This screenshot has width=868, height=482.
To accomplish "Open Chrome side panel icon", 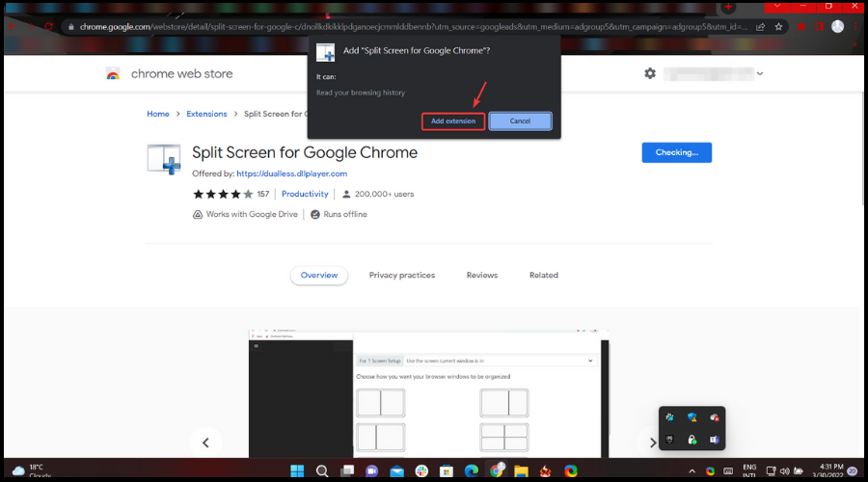I will coord(819,27).
